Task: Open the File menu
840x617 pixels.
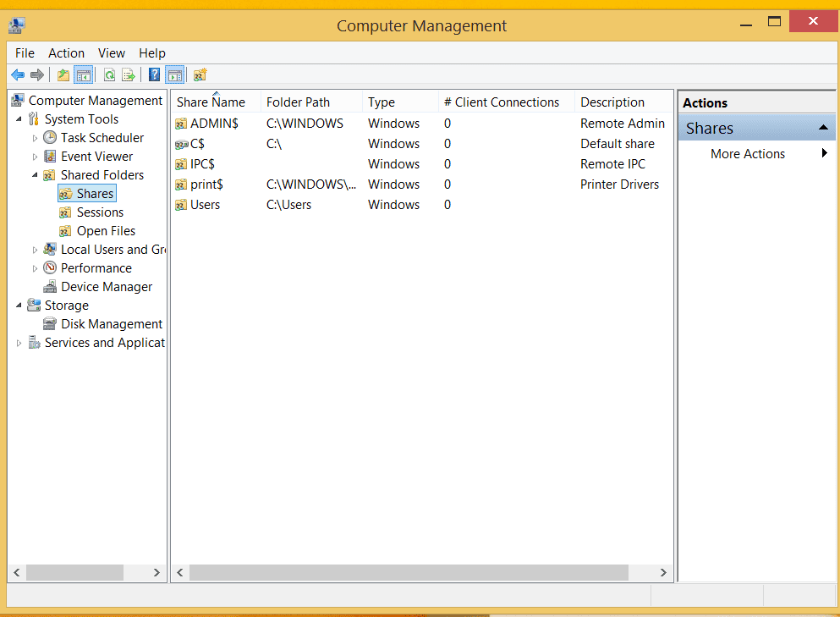Action: (25, 53)
